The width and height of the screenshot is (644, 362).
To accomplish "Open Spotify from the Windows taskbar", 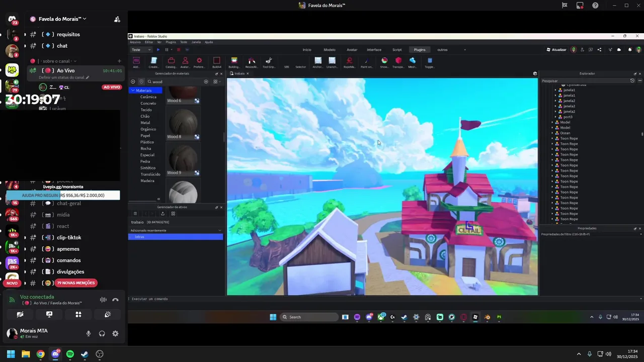I will coord(70,354).
